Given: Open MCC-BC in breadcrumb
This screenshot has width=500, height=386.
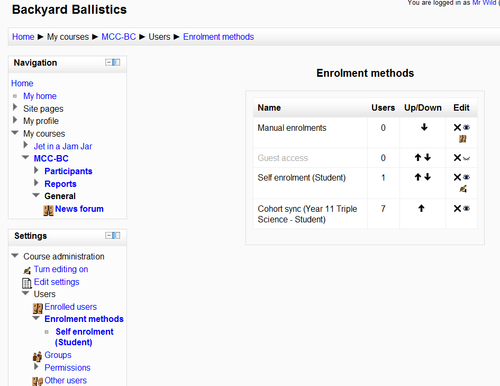Looking at the screenshot, I should [119, 37].
